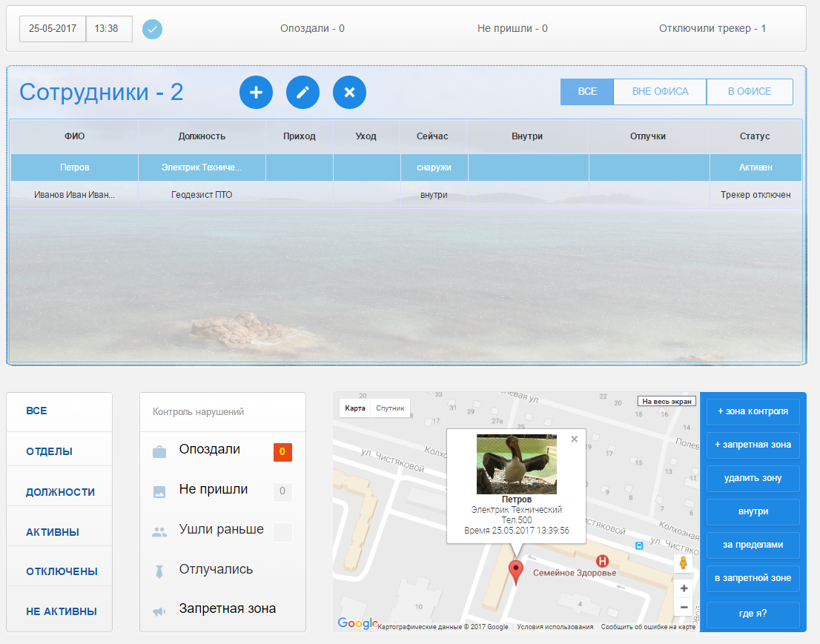Confirm date with the checkmark icon
820x644 pixels.
point(152,30)
